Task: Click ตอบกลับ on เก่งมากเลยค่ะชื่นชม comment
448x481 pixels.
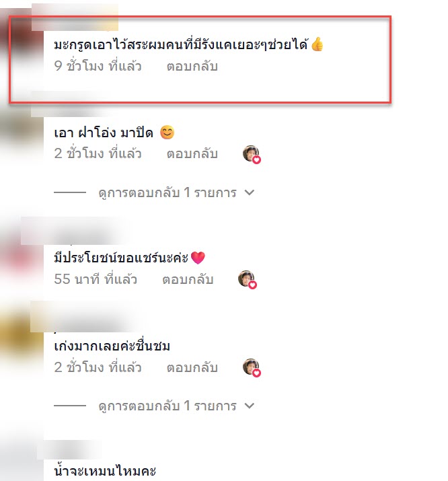Action: 192,367
